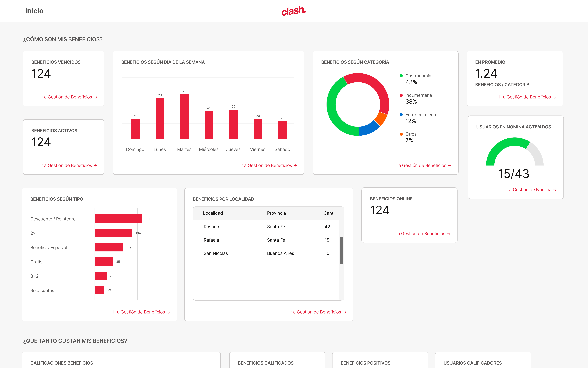Viewport: 588px width, 368px height.
Task: Follow Gestión de Beneficios link in Localidad card
Action: click(x=318, y=312)
